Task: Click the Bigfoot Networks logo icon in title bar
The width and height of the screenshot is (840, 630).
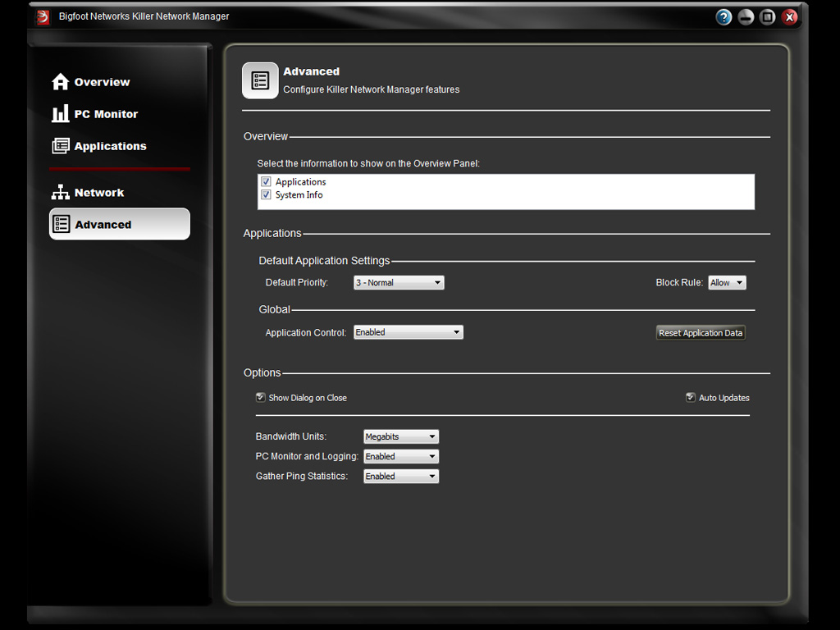Action: pyautogui.click(x=43, y=17)
